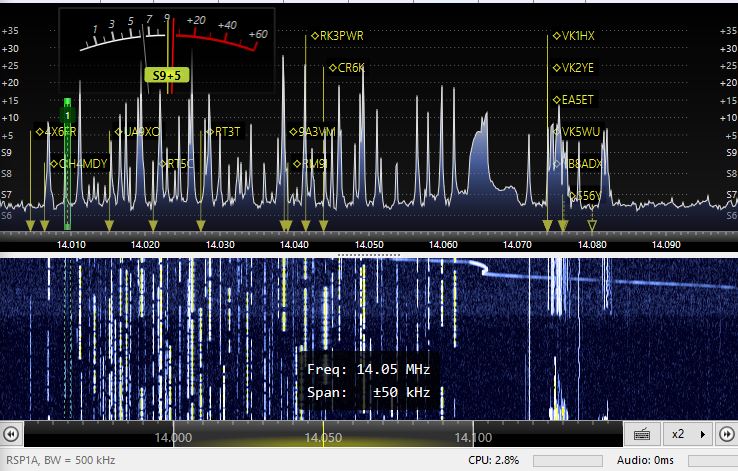
Task: Grab the dotted splitter handle above waterfall
Action: (x=369, y=254)
